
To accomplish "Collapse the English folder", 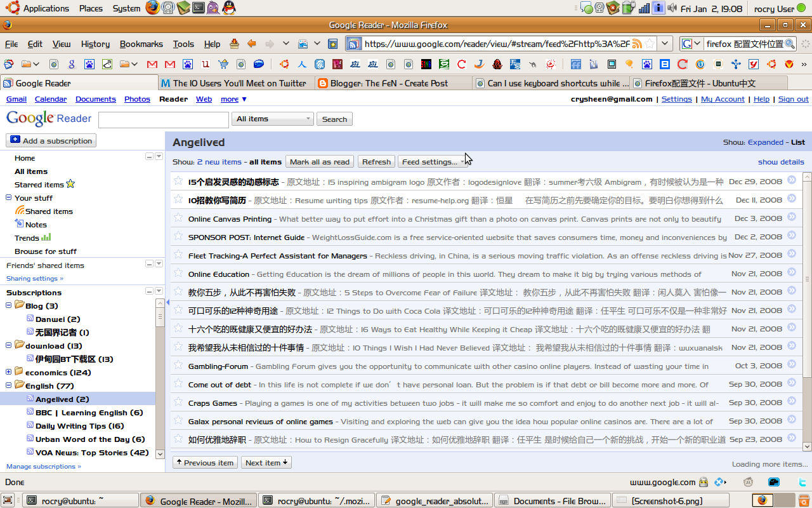I will click(10, 385).
